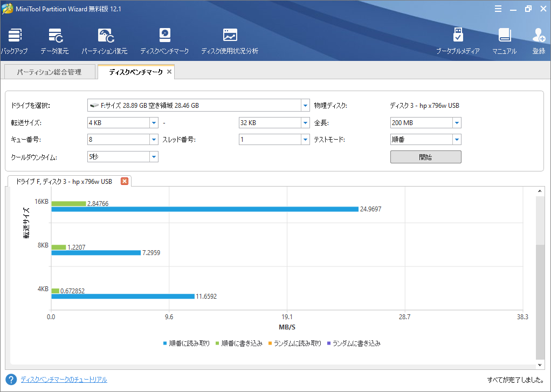The height and width of the screenshot is (392, 551).
Task: Click the ディスク 3 - hp x796w USB text
Action: click(x=424, y=106)
